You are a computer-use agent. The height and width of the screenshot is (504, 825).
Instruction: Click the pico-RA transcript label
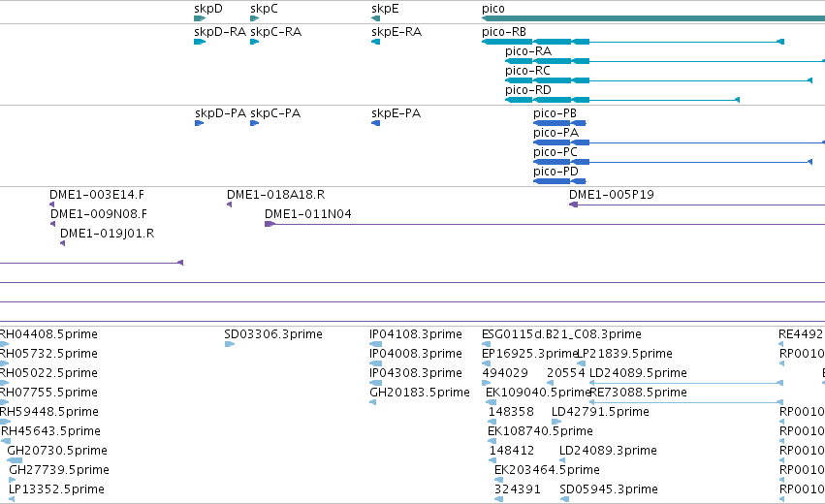tap(528, 51)
